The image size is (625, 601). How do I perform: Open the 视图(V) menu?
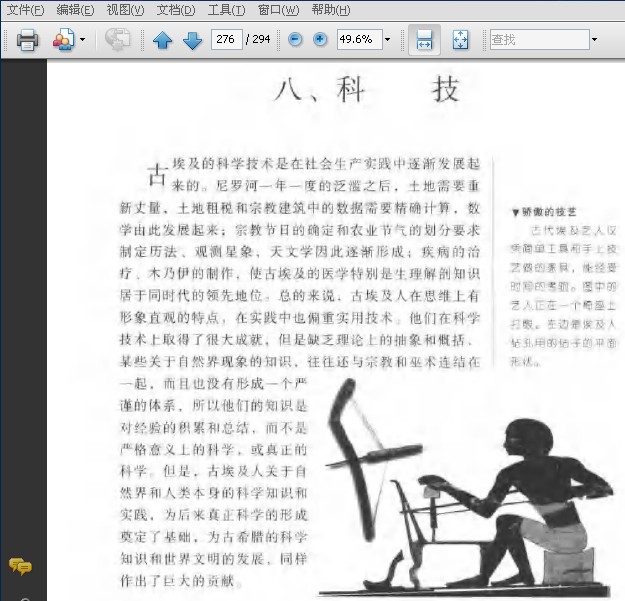click(x=126, y=10)
